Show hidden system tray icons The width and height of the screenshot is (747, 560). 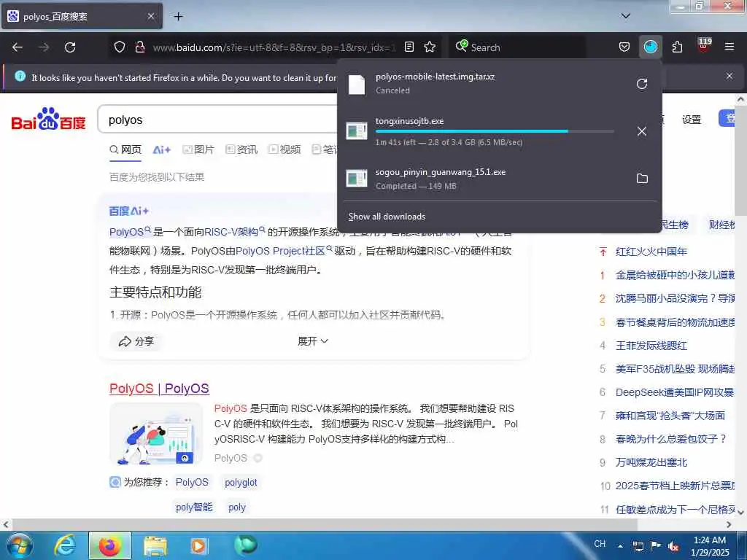[621, 546]
